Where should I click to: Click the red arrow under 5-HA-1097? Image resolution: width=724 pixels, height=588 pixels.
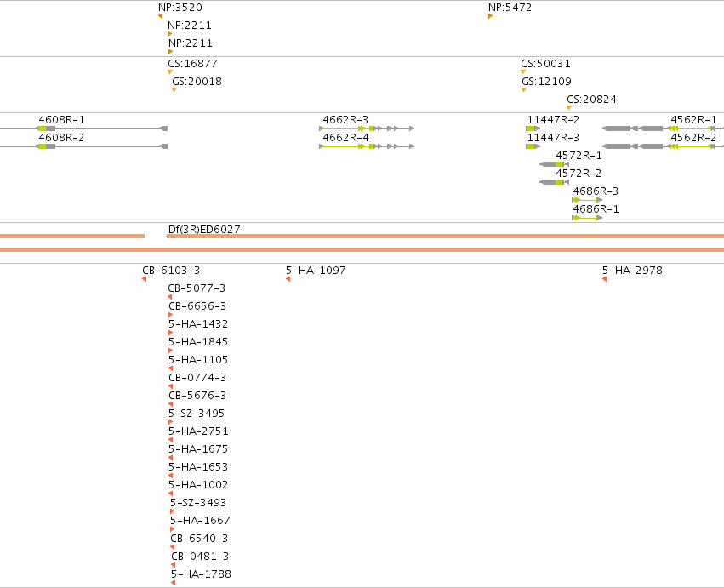[288, 279]
